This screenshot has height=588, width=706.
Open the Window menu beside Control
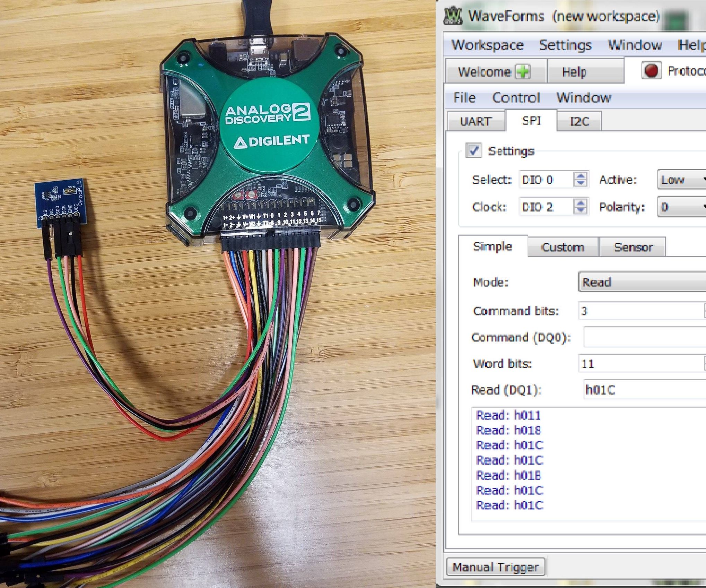tap(584, 97)
